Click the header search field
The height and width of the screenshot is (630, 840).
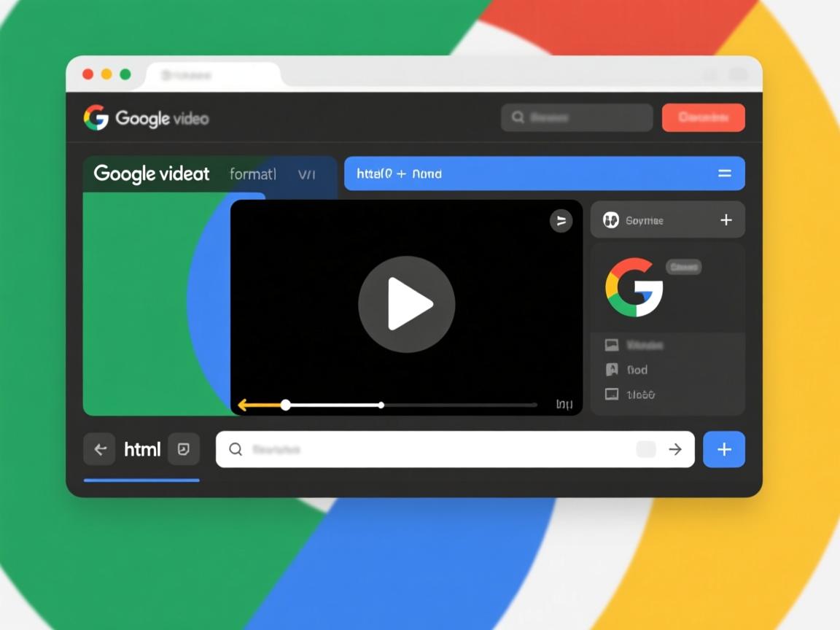point(576,117)
